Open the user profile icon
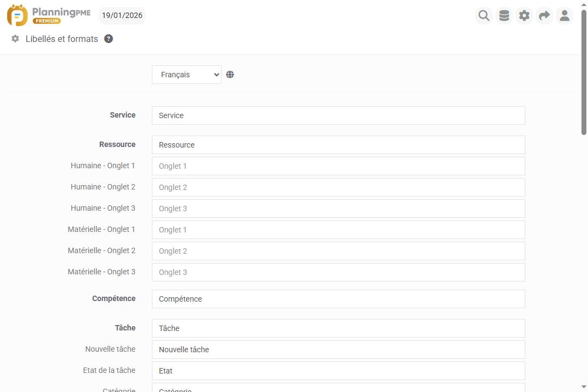This screenshot has height=392, width=588. coord(565,16)
